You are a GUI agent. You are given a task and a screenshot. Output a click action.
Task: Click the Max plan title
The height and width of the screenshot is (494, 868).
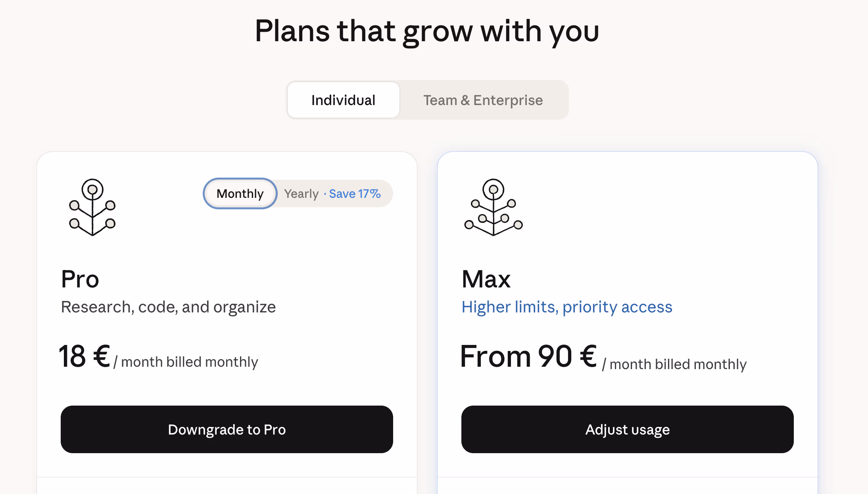[486, 279]
